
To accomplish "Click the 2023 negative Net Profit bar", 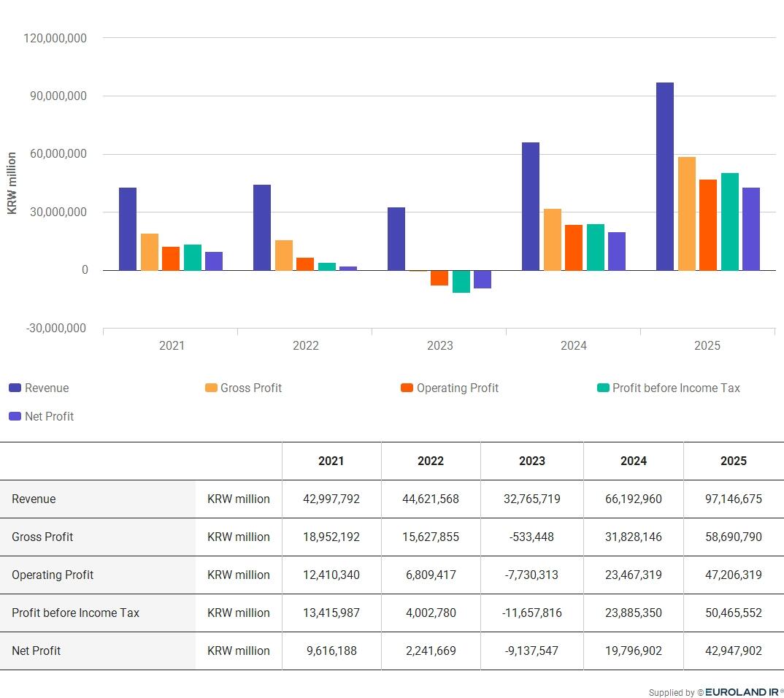I will [483, 280].
